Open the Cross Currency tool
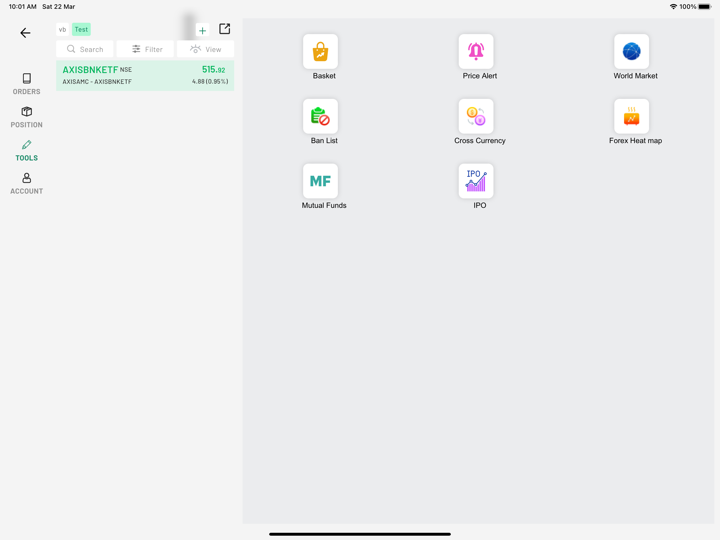 (x=476, y=116)
